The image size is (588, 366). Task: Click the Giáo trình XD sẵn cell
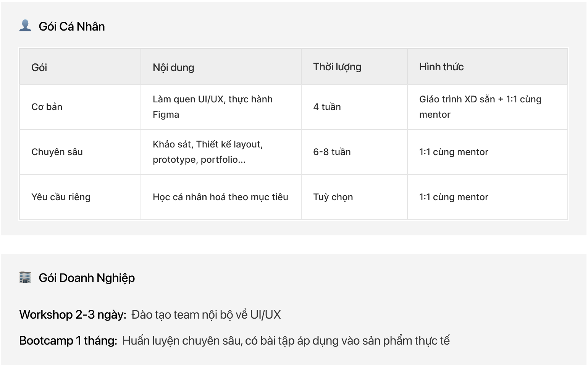pyautogui.click(x=488, y=107)
